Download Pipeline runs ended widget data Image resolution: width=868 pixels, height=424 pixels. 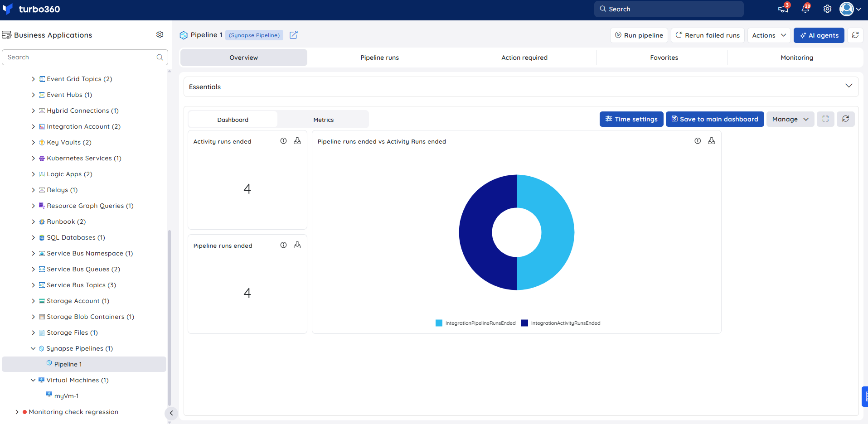[x=297, y=245]
